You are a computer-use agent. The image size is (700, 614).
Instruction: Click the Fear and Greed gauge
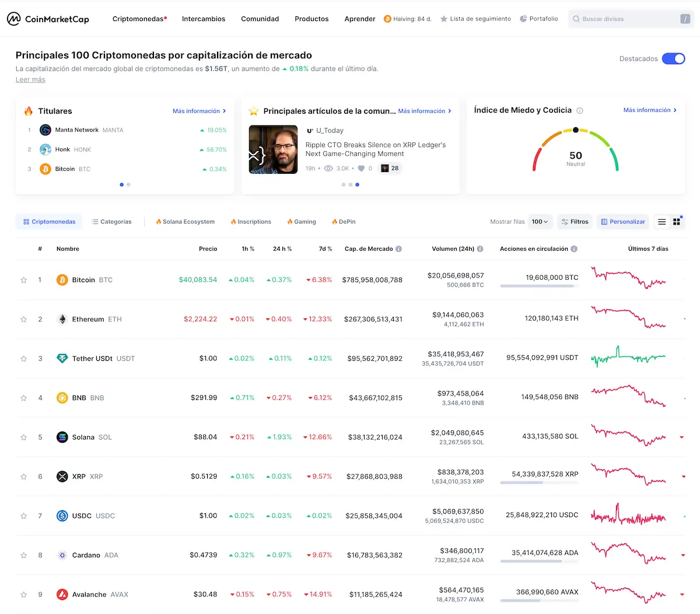pyautogui.click(x=575, y=152)
